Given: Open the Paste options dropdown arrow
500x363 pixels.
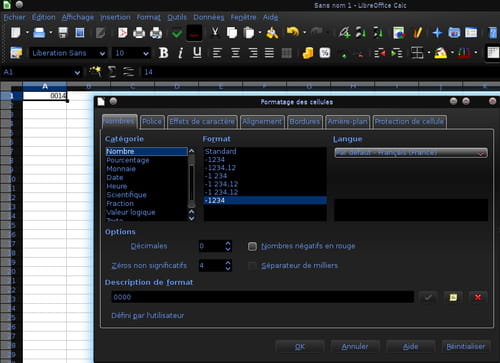Looking at the screenshot, I should (259, 33).
